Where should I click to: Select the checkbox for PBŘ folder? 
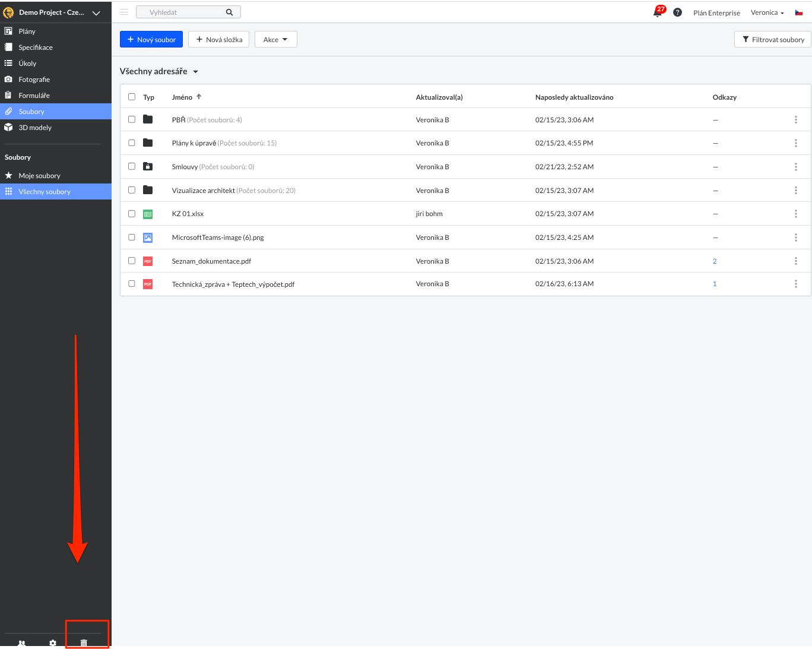[x=132, y=119]
